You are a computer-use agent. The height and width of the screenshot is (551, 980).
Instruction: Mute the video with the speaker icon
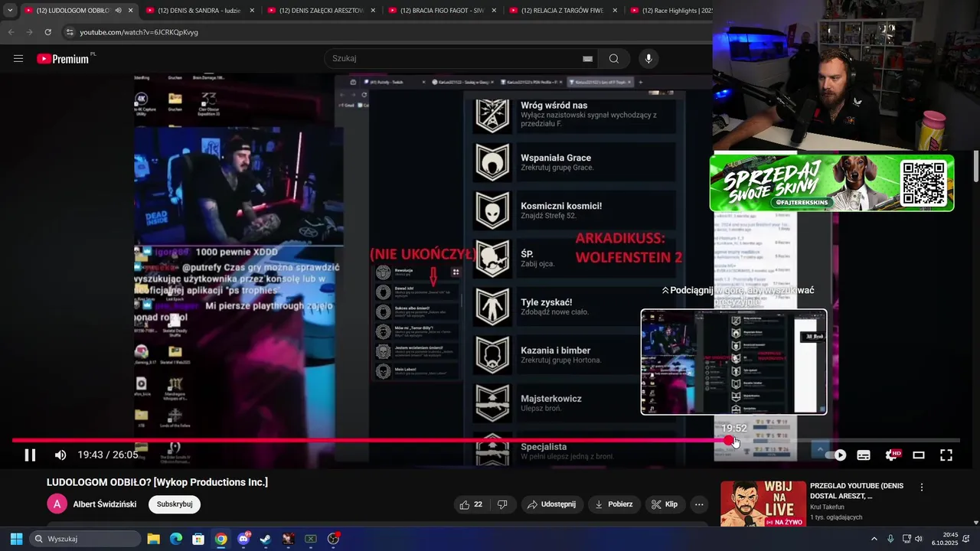point(60,455)
